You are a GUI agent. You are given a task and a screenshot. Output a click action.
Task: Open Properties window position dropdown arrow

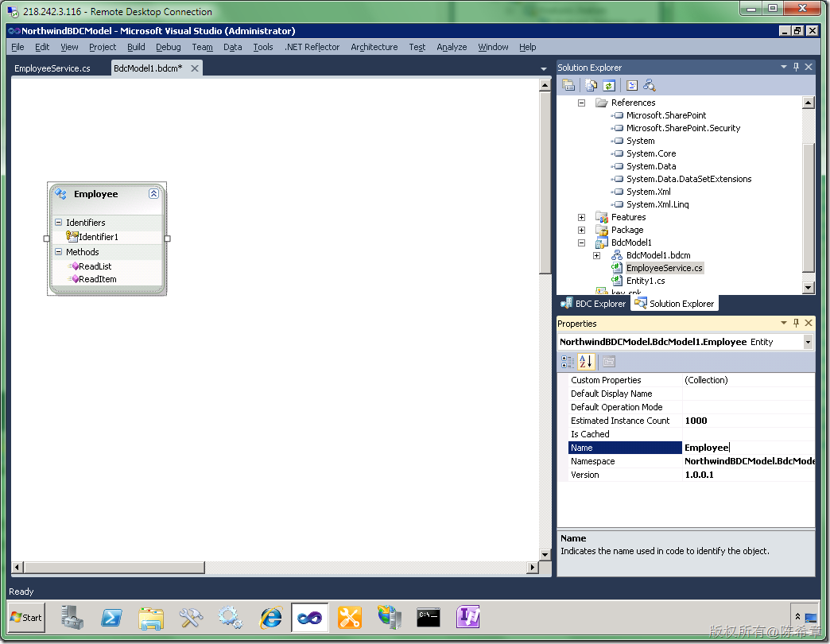[784, 323]
